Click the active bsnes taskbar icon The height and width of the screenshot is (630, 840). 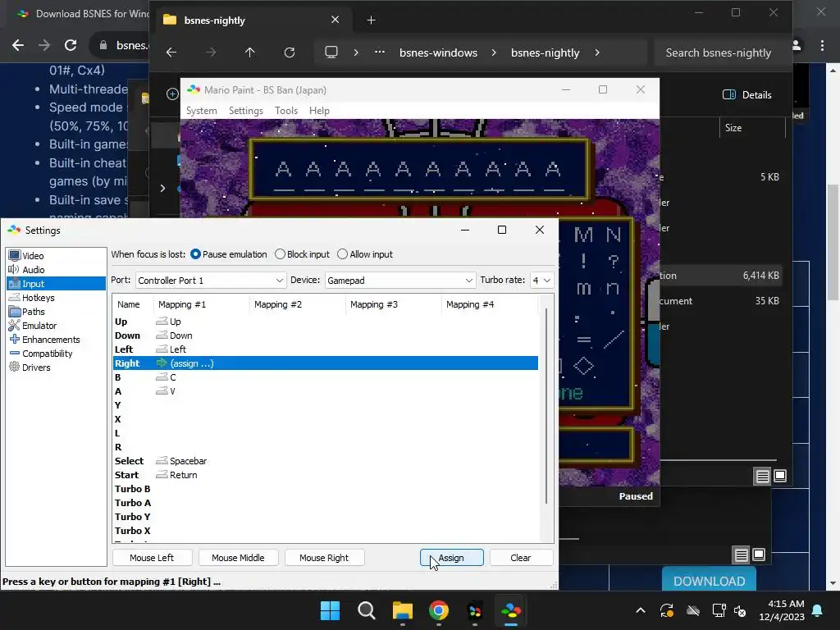pyautogui.click(x=511, y=610)
